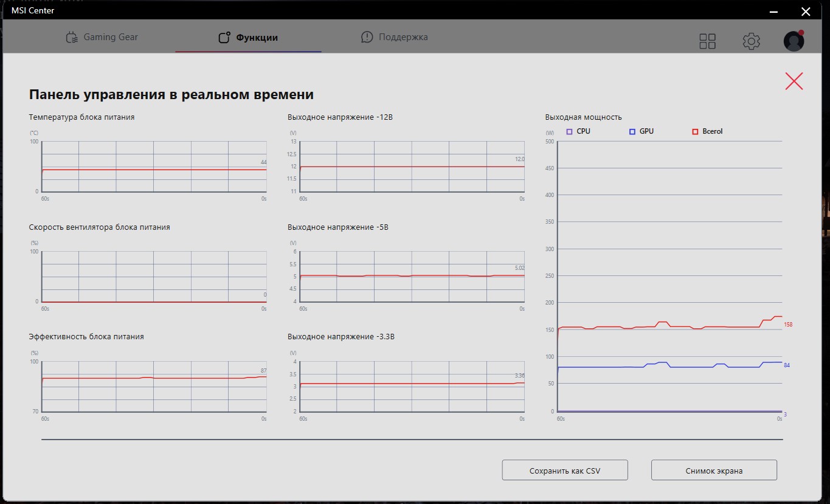Image resolution: width=830 pixels, height=504 pixels.
Task: Click the user profile avatar
Action: [794, 41]
